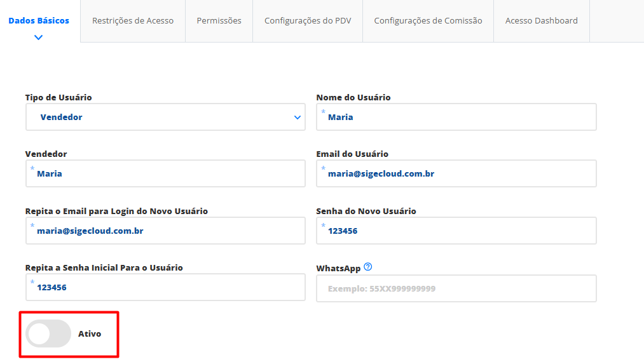Click the WhatsApp field label
Image resolution: width=644 pixels, height=364 pixels.
tap(338, 268)
